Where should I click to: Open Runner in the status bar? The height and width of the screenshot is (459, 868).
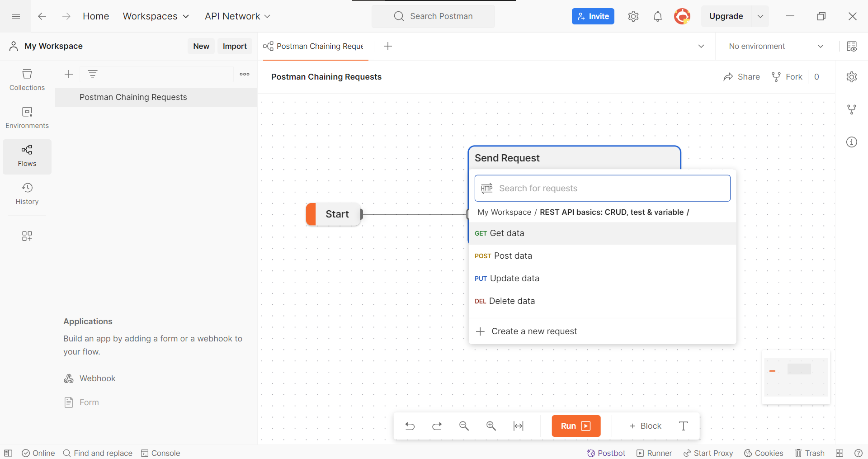click(654, 453)
